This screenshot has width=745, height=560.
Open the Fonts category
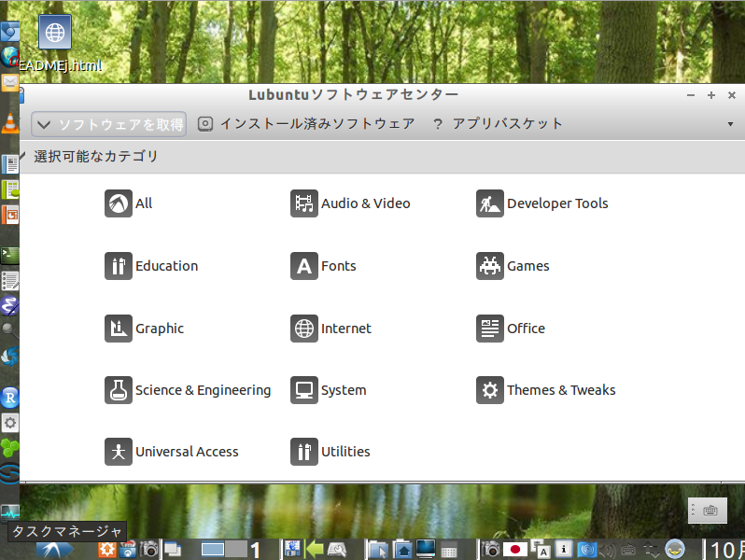point(323,266)
